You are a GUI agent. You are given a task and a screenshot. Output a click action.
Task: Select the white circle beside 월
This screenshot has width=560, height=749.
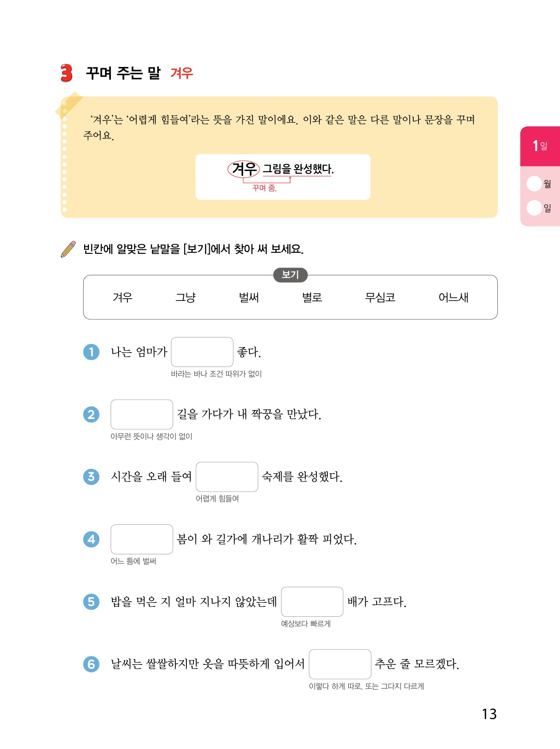[x=534, y=184]
